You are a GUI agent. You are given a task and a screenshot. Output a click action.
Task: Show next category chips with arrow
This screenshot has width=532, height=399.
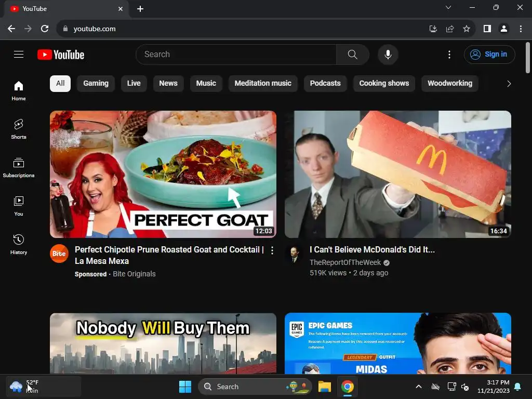(x=509, y=84)
